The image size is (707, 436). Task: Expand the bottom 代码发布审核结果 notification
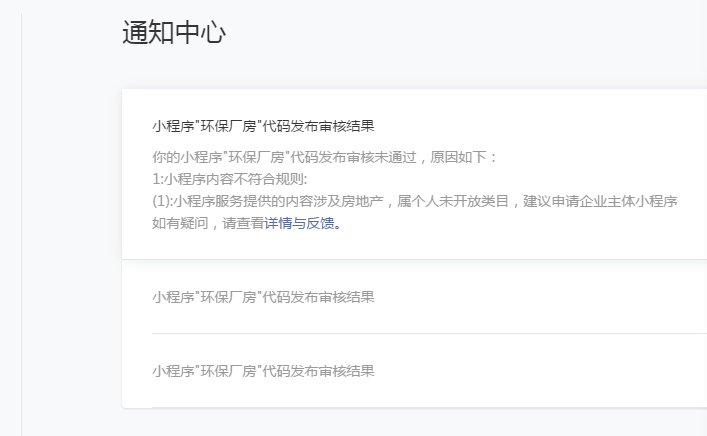pos(263,371)
